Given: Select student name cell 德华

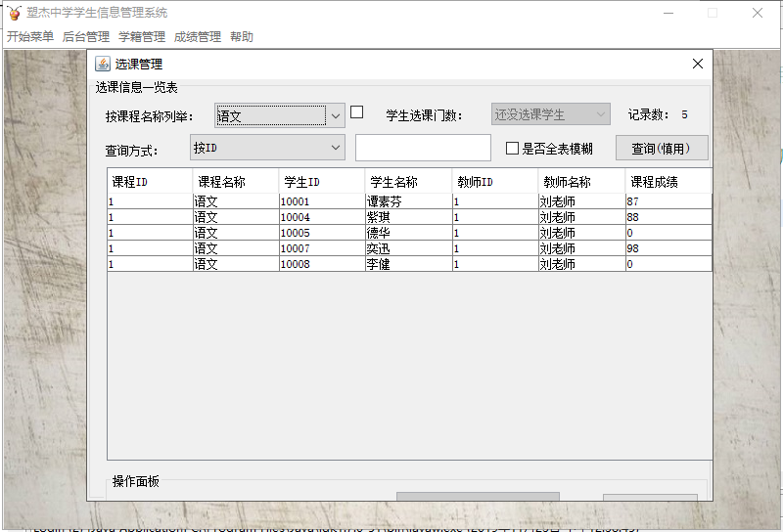Looking at the screenshot, I should (408, 233).
